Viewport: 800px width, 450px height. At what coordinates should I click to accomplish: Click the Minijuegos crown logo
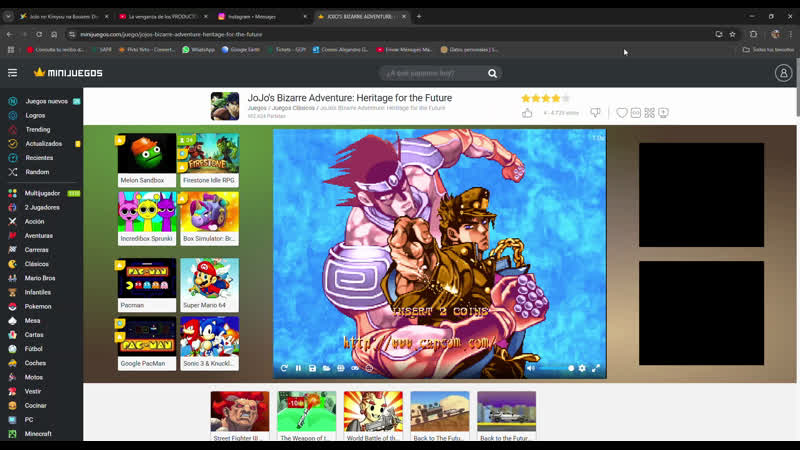68,73
